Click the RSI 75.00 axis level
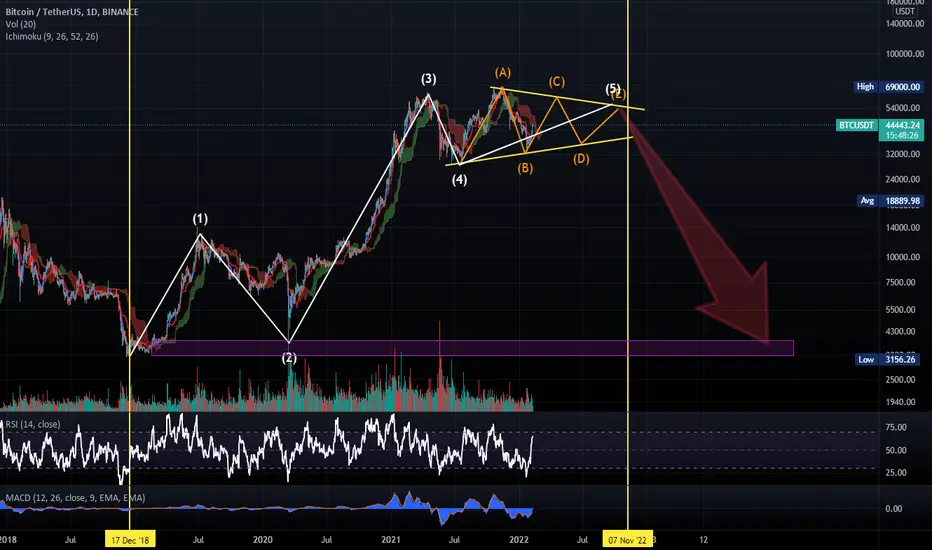Image resolution: width=932 pixels, height=550 pixels. (896, 428)
